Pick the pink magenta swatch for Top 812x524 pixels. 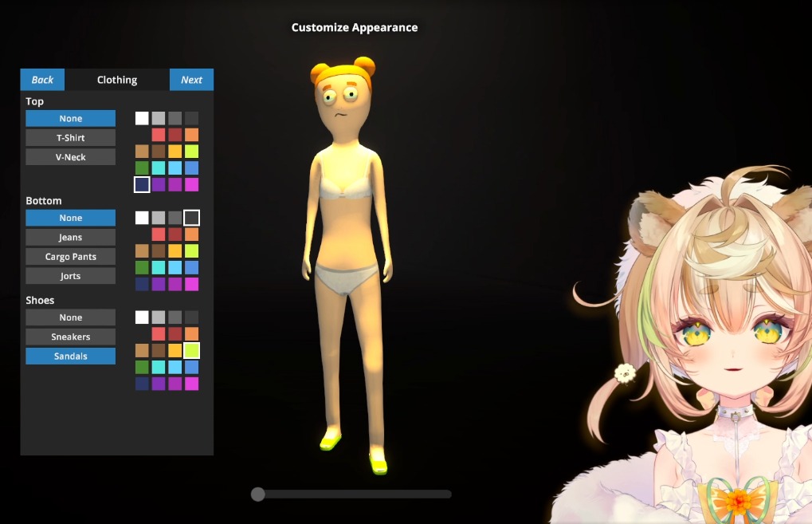coord(191,184)
